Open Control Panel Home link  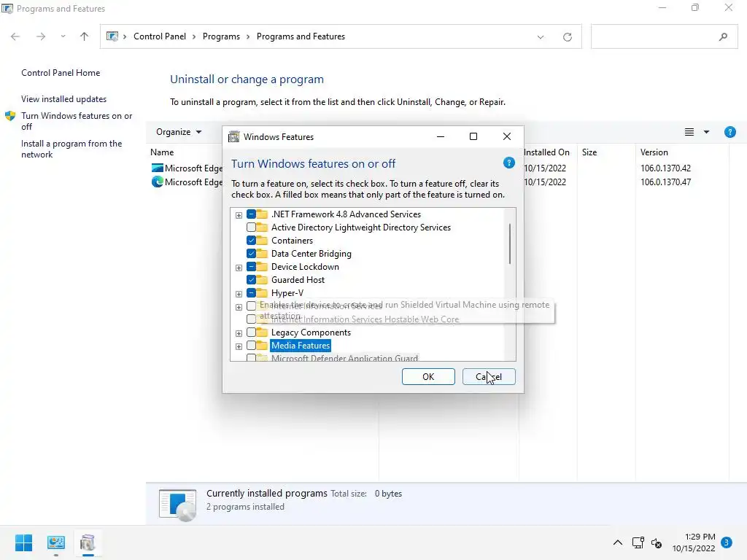61,73
